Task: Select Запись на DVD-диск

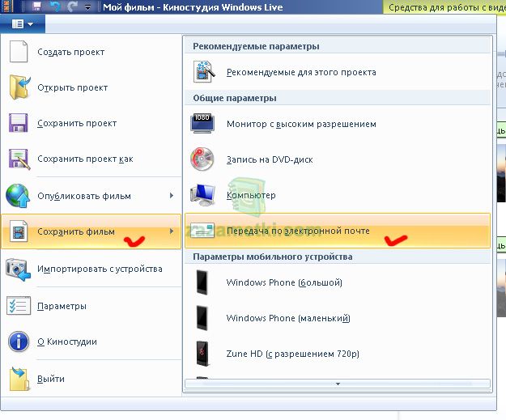Action: tap(270, 159)
